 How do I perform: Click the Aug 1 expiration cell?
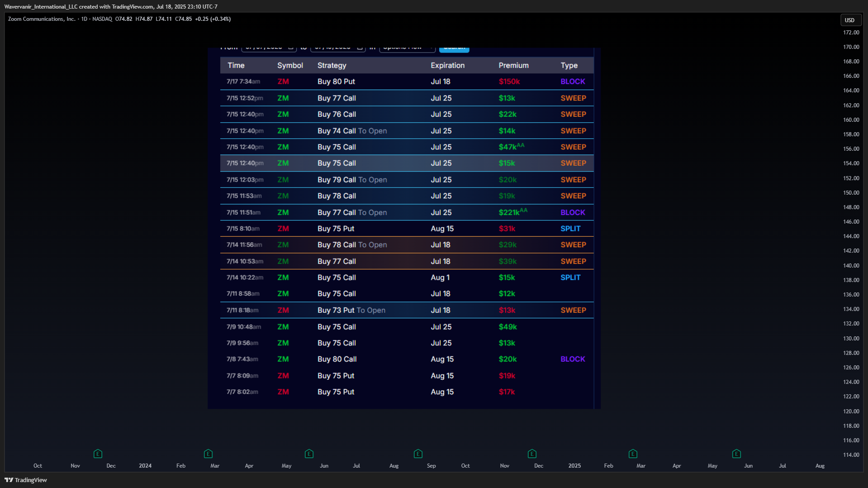[440, 277]
